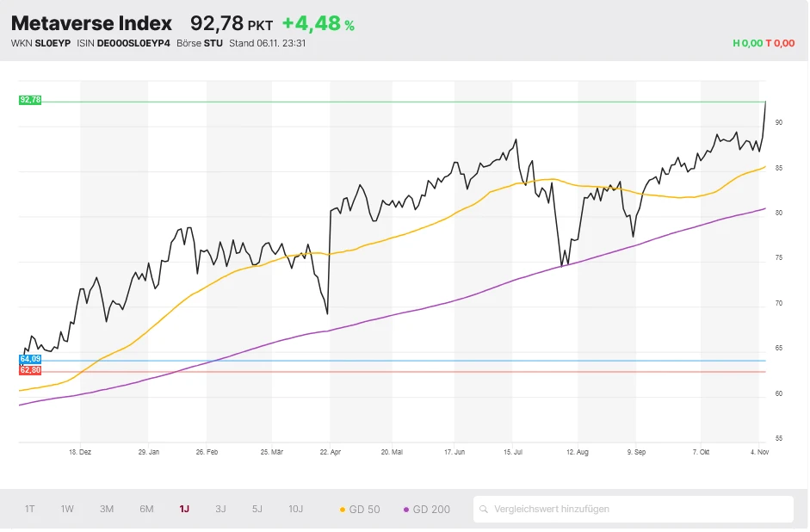Click the red 62,80 level marker
Viewport: 810px width, 532px height.
[28, 369]
